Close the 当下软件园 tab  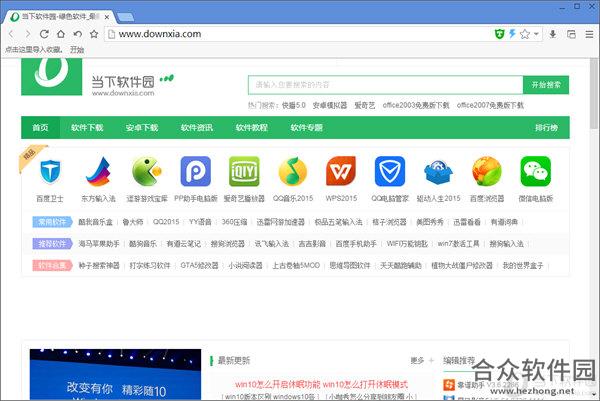107,17
